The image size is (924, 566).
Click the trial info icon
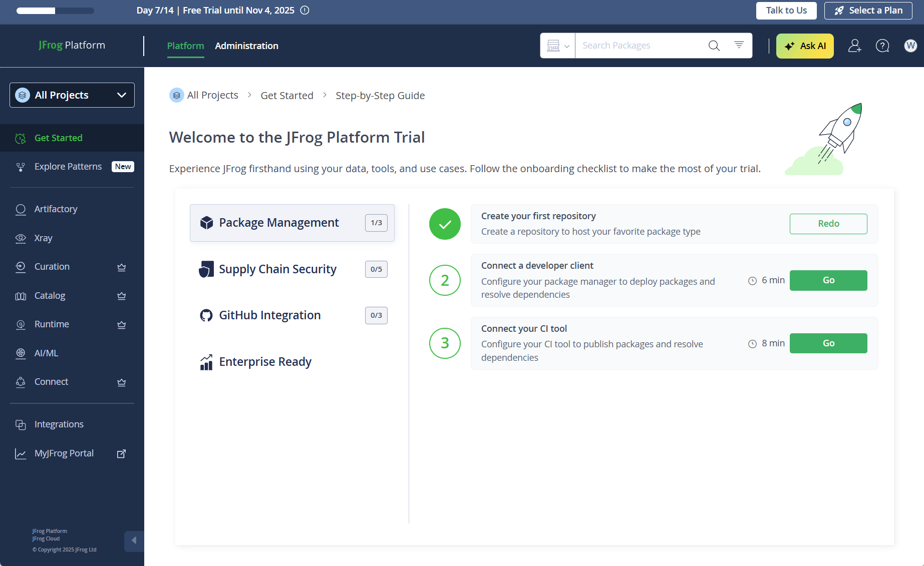pos(304,11)
